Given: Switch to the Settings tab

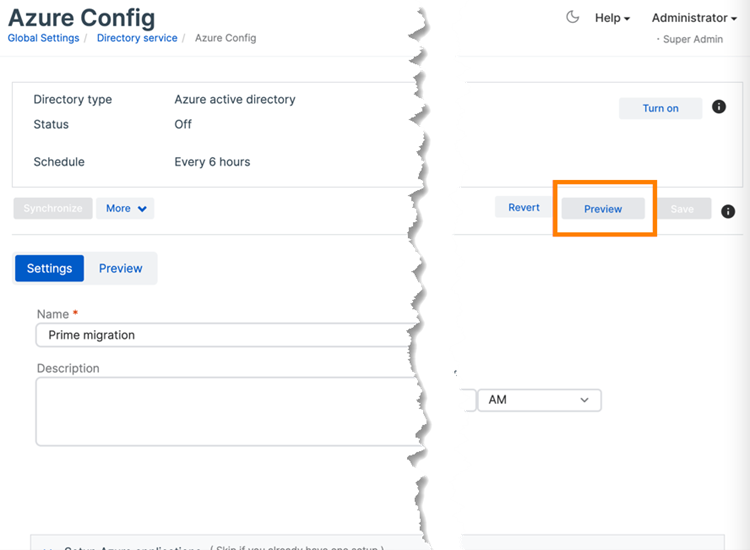Looking at the screenshot, I should [x=49, y=268].
